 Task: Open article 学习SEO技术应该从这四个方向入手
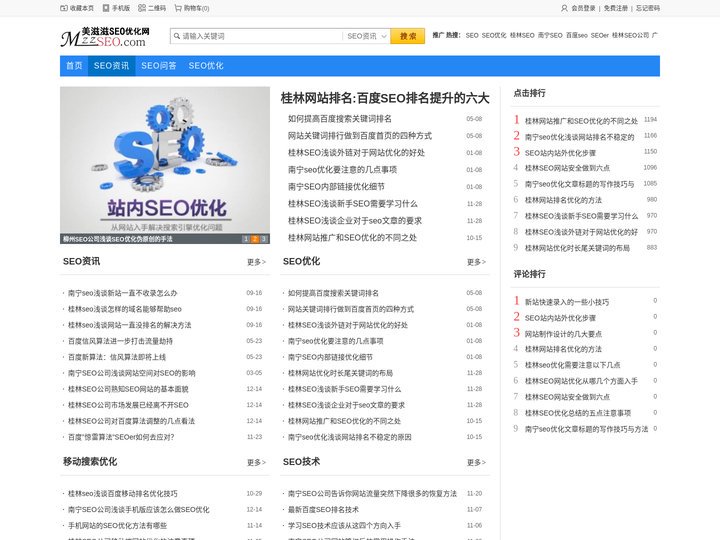[x=344, y=526]
